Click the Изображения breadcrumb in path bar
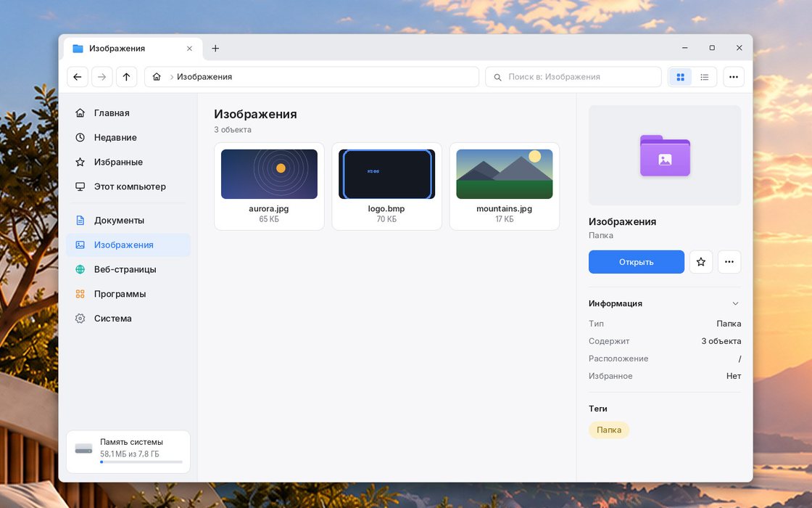Viewport: 812px width, 508px height. click(204, 77)
